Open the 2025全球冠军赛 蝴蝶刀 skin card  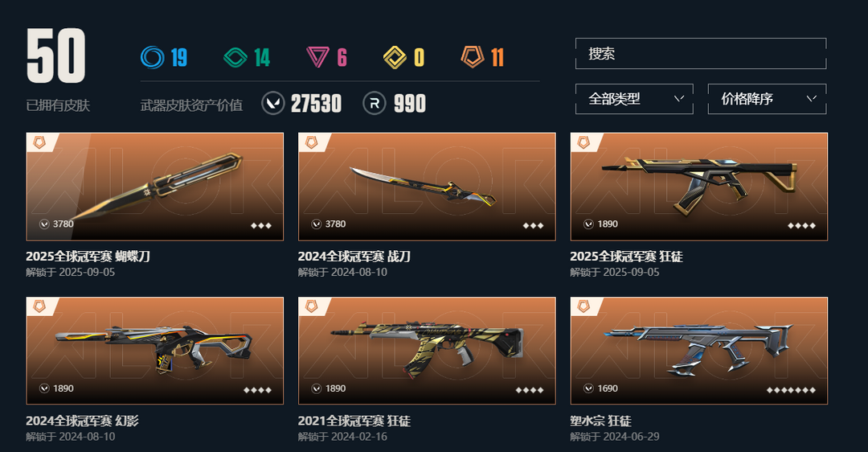[x=155, y=187]
